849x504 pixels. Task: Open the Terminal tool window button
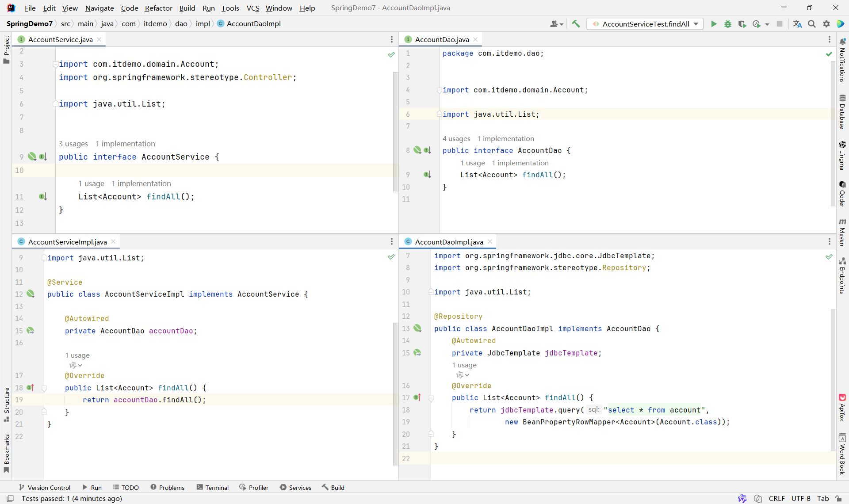(x=213, y=487)
